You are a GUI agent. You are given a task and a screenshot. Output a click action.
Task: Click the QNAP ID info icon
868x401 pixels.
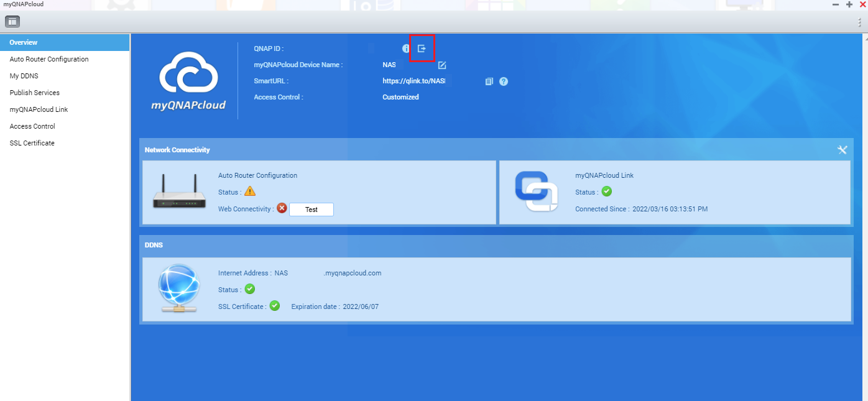(406, 48)
